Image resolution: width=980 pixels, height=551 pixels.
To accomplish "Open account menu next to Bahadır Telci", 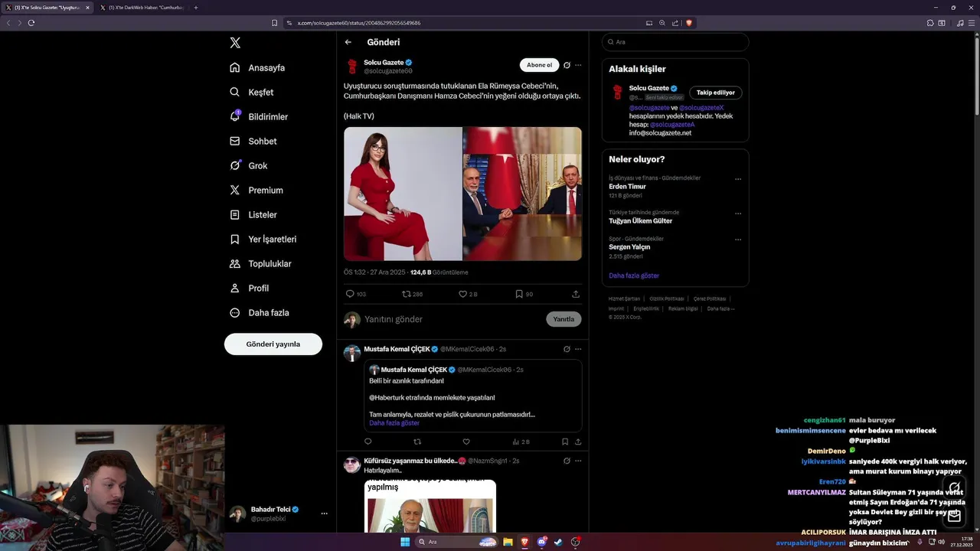I will point(324,514).
